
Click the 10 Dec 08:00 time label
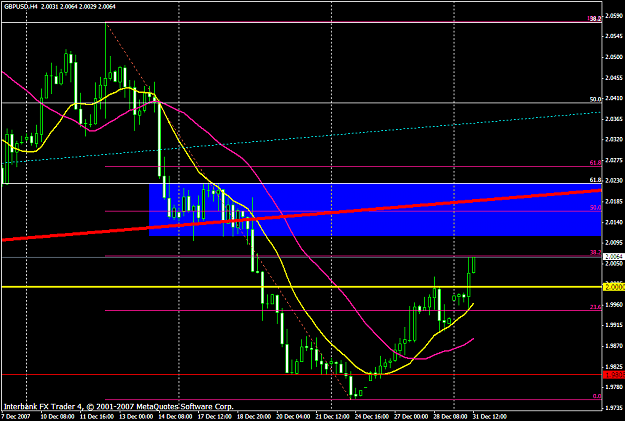click(57, 417)
